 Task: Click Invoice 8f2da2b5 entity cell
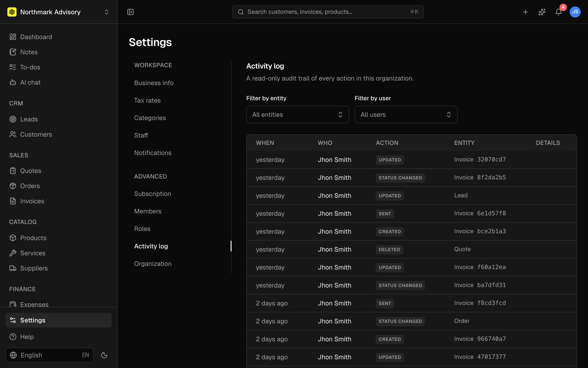480,177
